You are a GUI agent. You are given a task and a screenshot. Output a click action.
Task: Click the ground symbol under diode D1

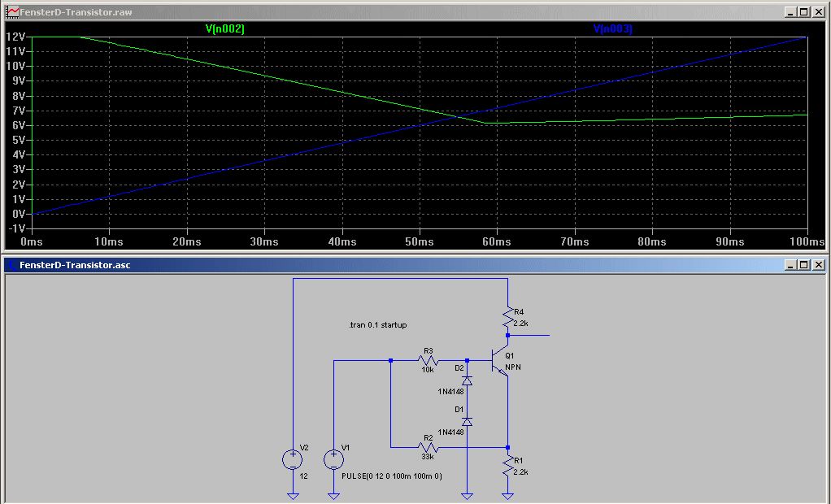coord(467,496)
